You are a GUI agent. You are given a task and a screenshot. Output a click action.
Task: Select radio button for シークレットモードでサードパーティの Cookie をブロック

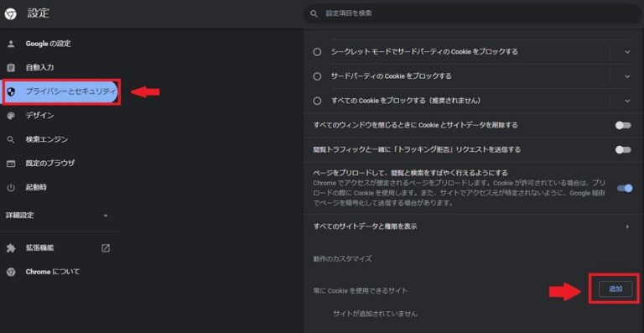click(x=317, y=52)
